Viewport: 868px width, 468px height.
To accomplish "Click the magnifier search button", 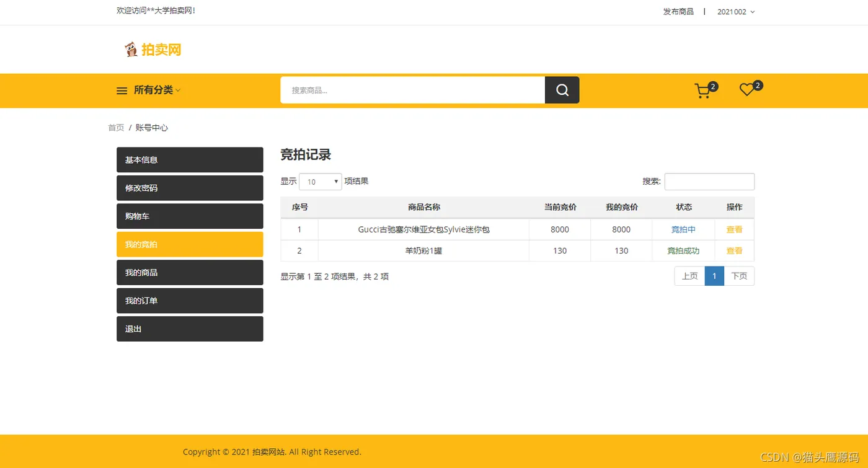I will tap(562, 90).
